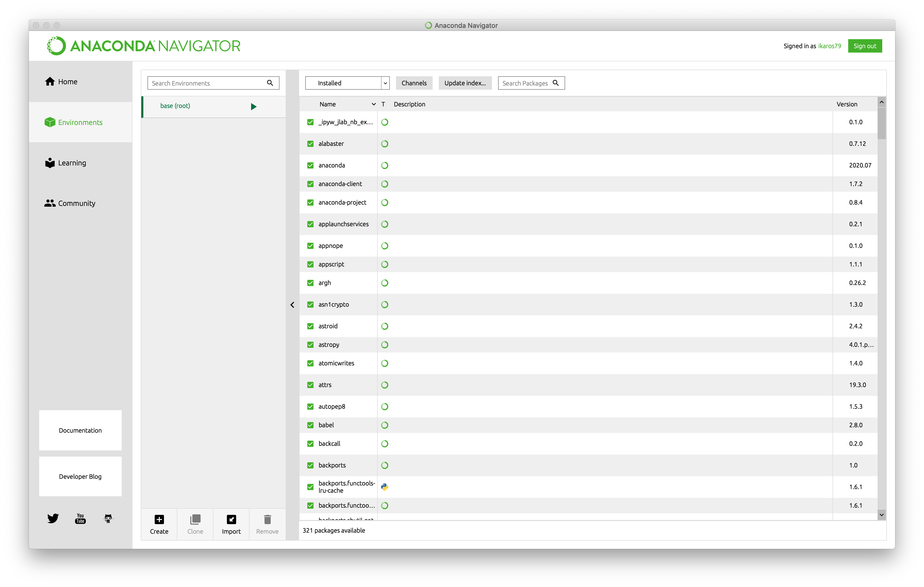Toggle the babel package checkbox
The height and width of the screenshot is (587, 924).
pyautogui.click(x=310, y=425)
